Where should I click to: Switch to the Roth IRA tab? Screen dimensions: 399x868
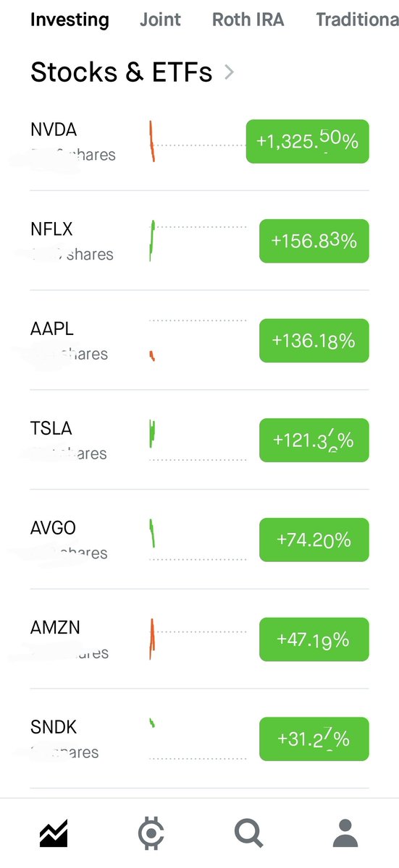tap(248, 20)
